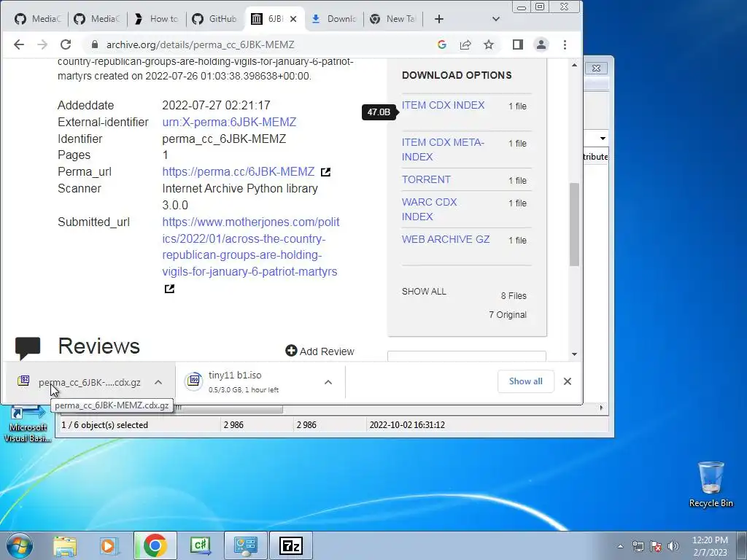Viewport: 747px width, 560px height.
Task: Open volume control in system tray
Action: pos(673,546)
